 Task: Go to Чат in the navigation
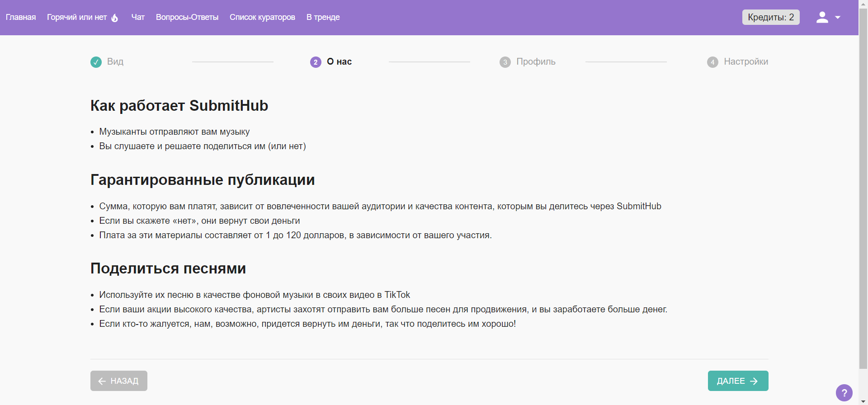[x=138, y=17]
